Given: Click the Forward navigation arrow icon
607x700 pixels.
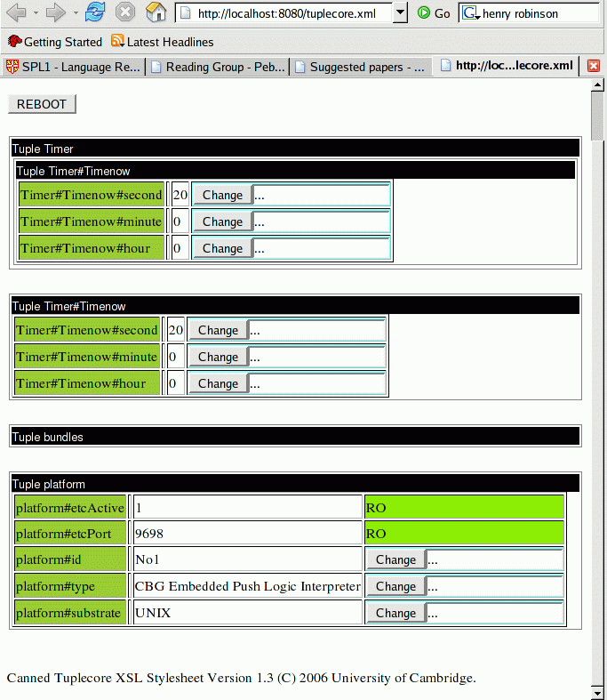Looking at the screenshot, I should [56, 12].
